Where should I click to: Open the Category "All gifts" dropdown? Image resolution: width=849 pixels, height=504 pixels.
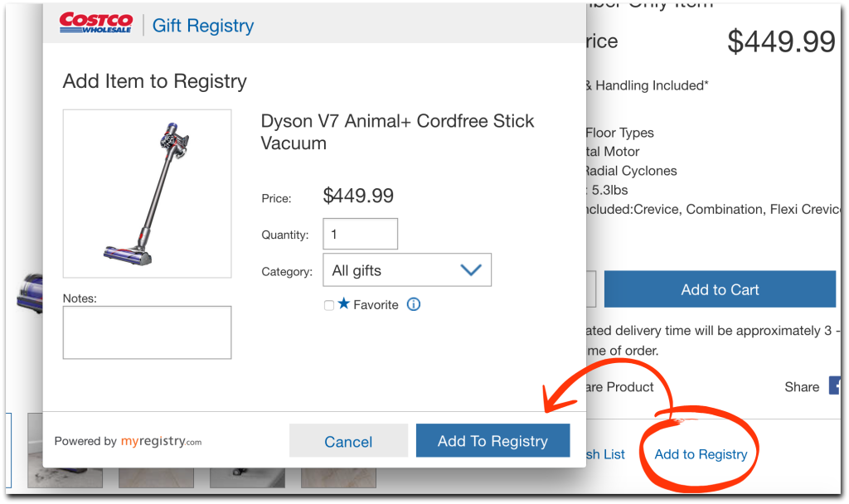(x=407, y=270)
